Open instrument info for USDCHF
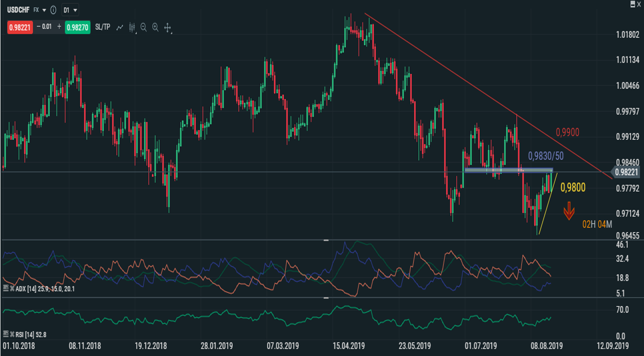 point(53,10)
